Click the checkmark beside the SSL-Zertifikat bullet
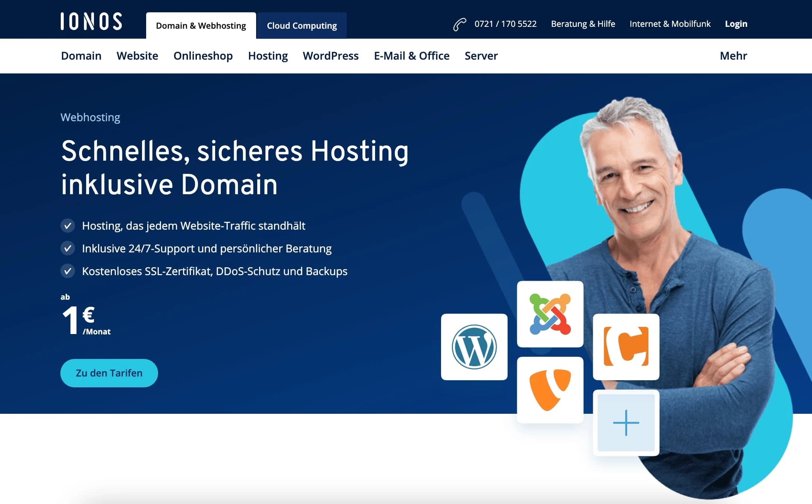This screenshot has height=504, width=812. point(68,271)
